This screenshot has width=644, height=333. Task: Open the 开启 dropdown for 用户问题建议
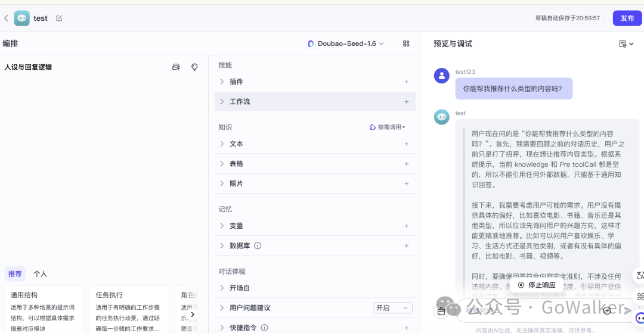click(x=393, y=307)
